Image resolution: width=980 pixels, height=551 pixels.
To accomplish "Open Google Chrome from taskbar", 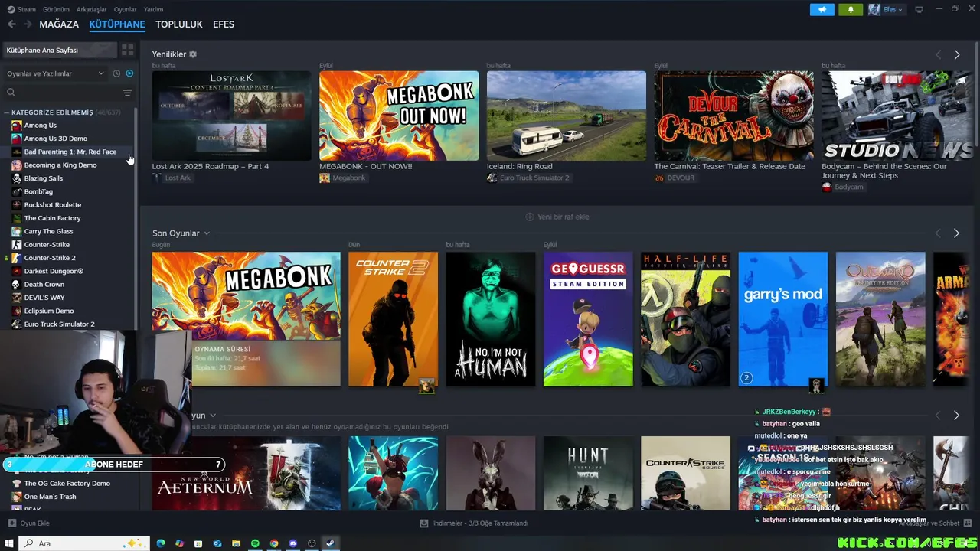I will (x=274, y=543).
